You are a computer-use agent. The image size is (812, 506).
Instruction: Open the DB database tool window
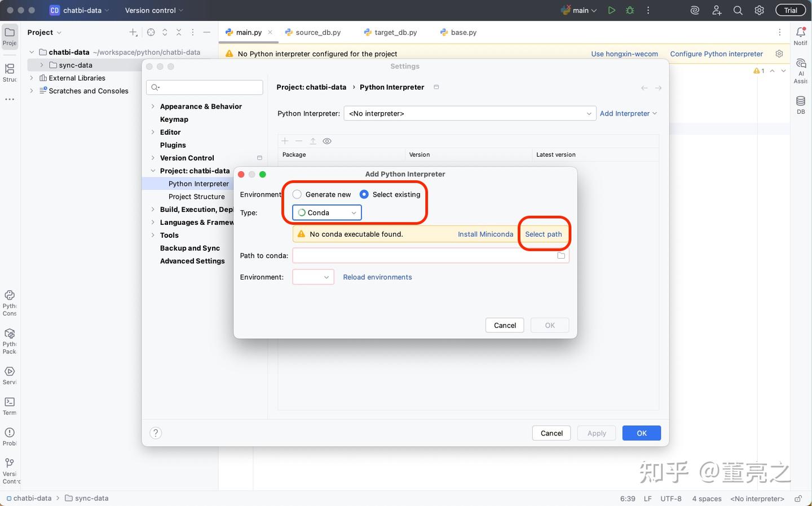[800, 105]
